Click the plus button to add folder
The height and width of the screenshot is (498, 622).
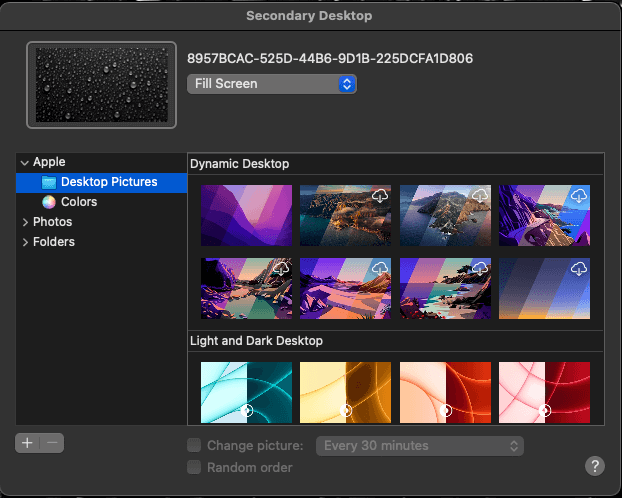click(27, 443)
